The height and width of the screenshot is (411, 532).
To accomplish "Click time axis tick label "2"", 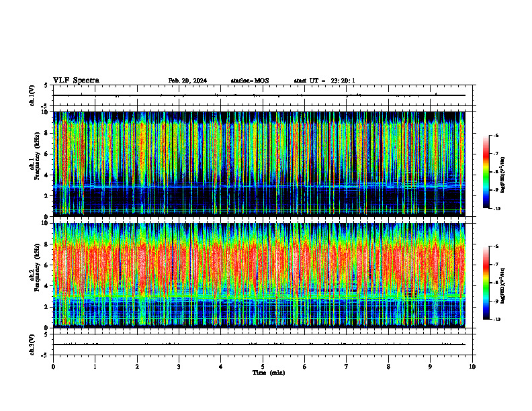I will click(x=137, y=367).
